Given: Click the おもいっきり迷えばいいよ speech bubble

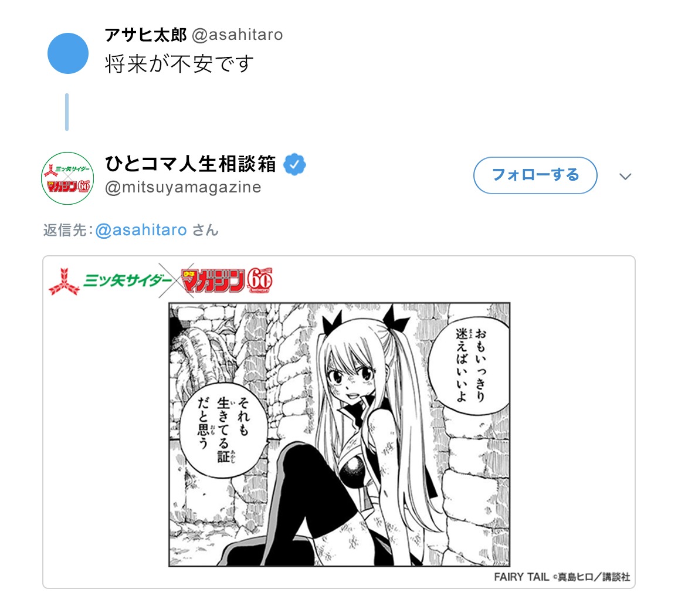Looking at the screenshot, I should [469, 365].
